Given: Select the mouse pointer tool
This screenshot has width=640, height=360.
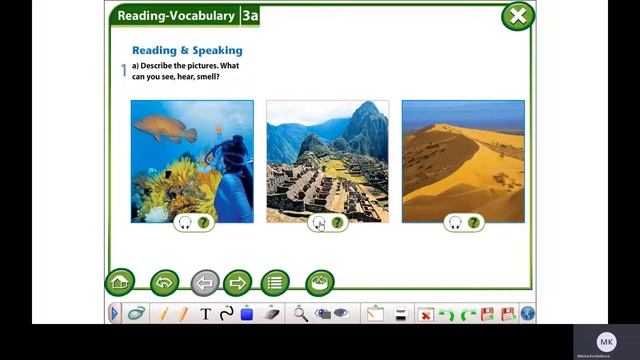Looking at the screenshot, I should point(136,313).
